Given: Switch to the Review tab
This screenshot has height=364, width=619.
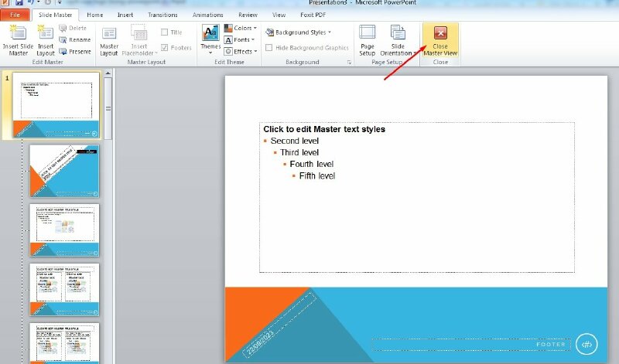Looking at the screenshot, I should click(x=248, y=15).
